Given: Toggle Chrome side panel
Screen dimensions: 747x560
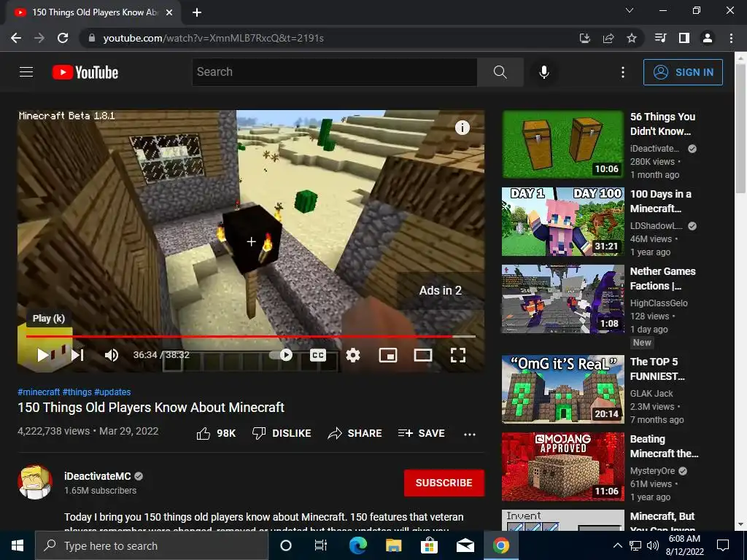Looking at the screenshot, I should pos(684,38).
